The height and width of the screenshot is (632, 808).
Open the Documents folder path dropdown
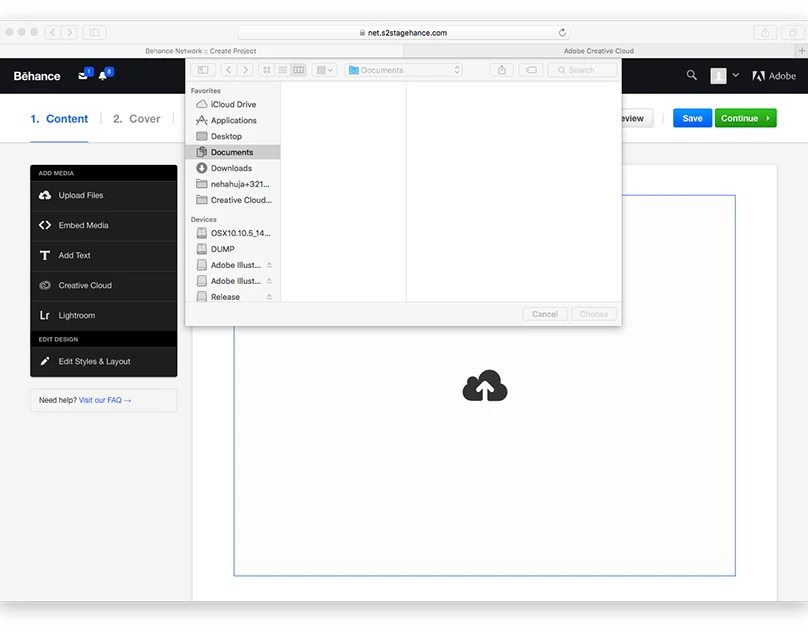point(404,70)
